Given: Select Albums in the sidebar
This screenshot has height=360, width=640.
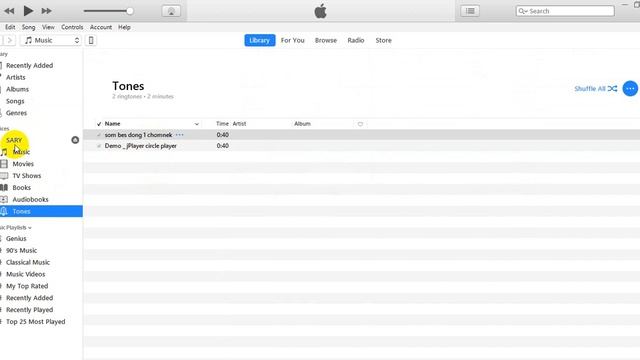Looking at the screenshot, I should 17,89.
